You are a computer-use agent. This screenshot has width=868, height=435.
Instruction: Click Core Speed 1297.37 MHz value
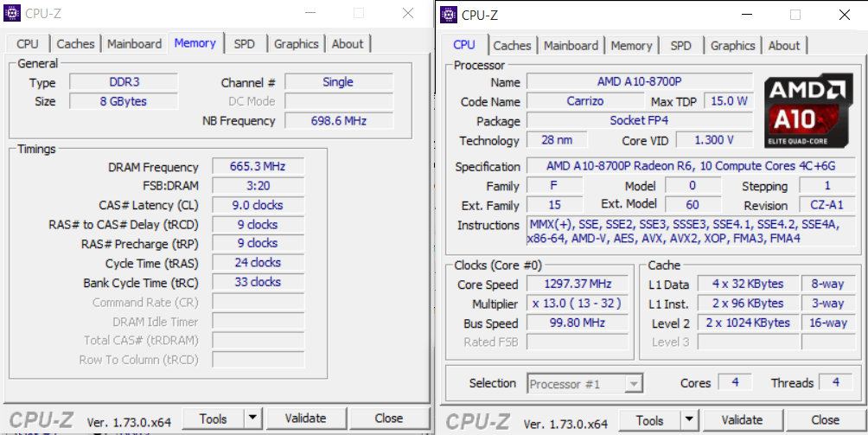578,285
